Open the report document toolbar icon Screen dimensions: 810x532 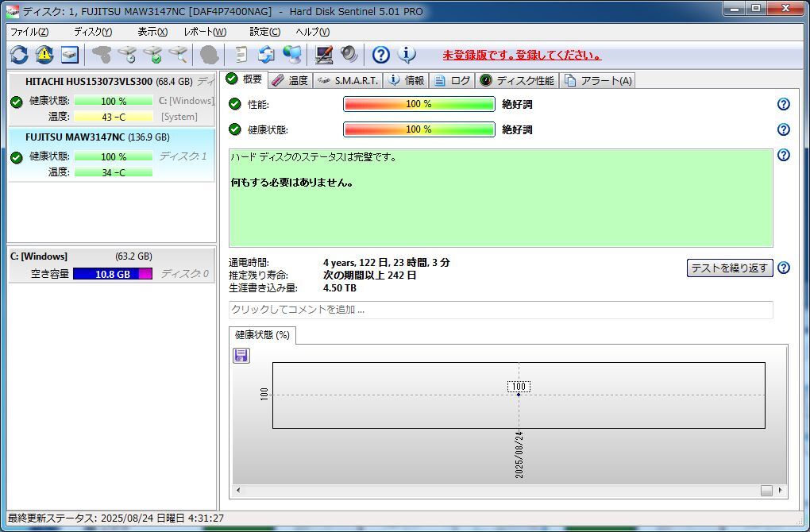[x=241, y=55]
